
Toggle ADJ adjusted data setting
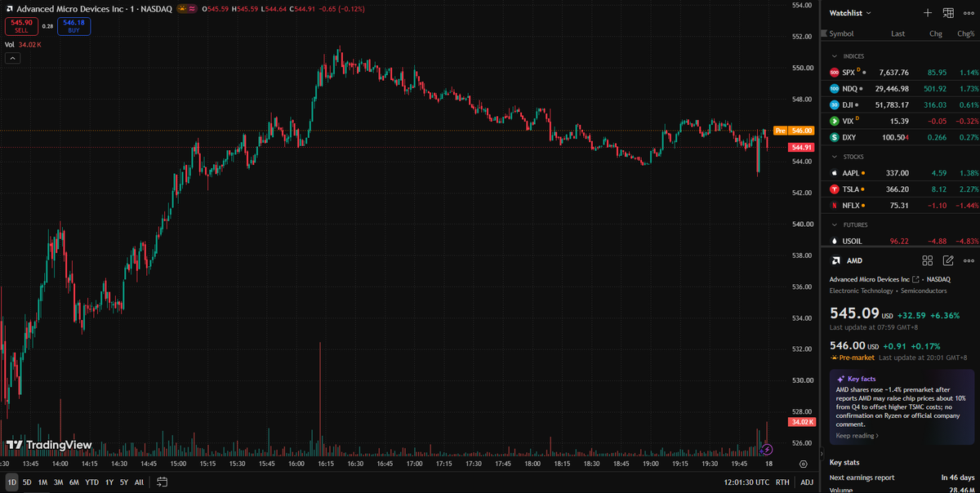[807, 482]
